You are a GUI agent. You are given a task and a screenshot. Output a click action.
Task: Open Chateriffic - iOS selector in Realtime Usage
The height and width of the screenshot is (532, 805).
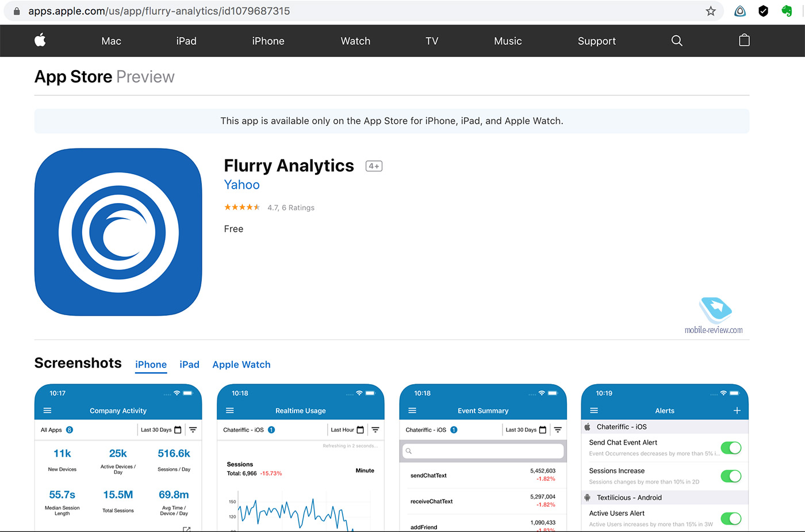(248, 430)
